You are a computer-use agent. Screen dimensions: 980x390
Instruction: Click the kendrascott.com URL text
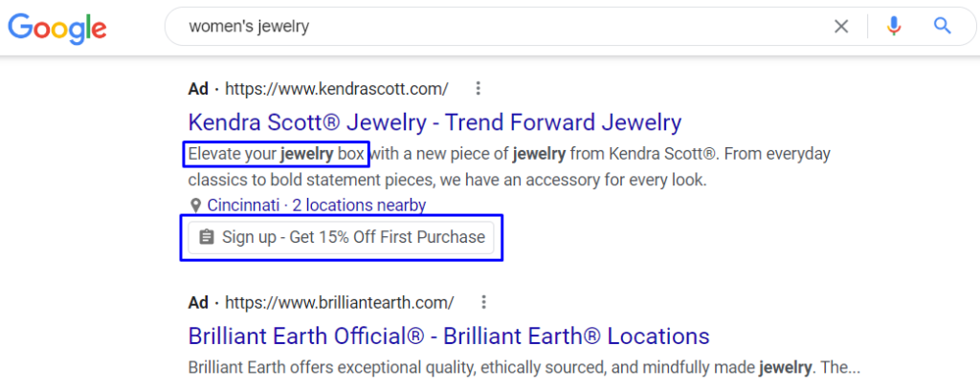pyautogui.click(x=336, y=89)
